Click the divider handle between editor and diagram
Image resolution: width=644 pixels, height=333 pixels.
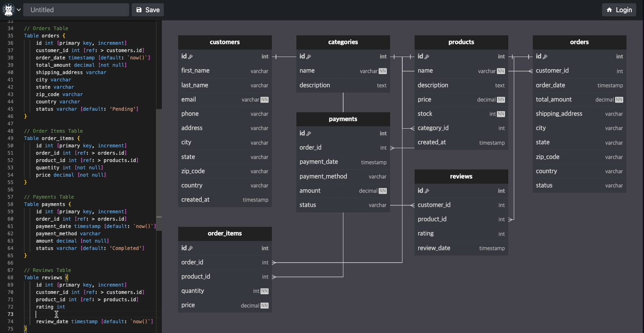(x=159, y=217)
